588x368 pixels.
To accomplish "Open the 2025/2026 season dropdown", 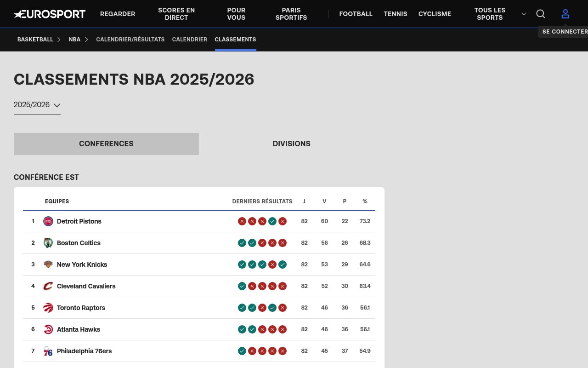I will coord(37,105).
